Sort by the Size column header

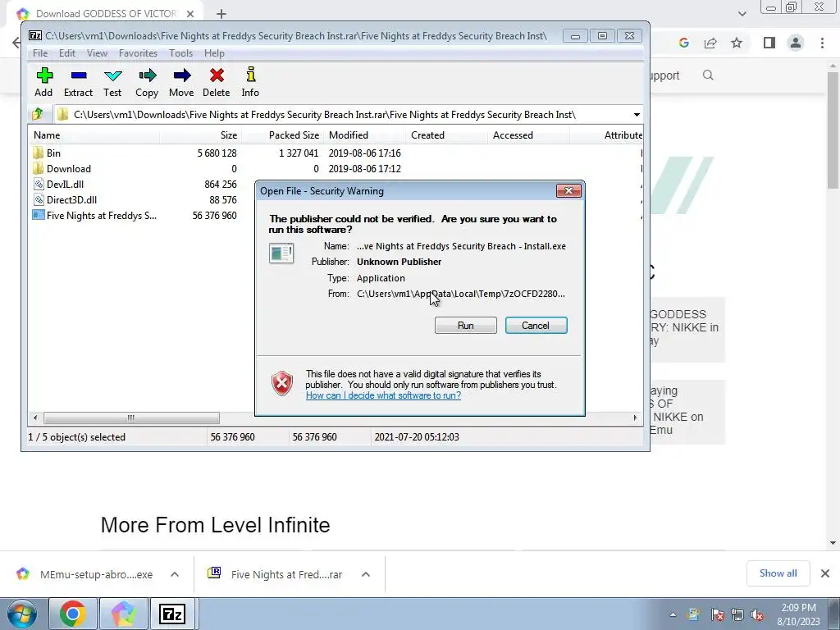click(200, 135)
